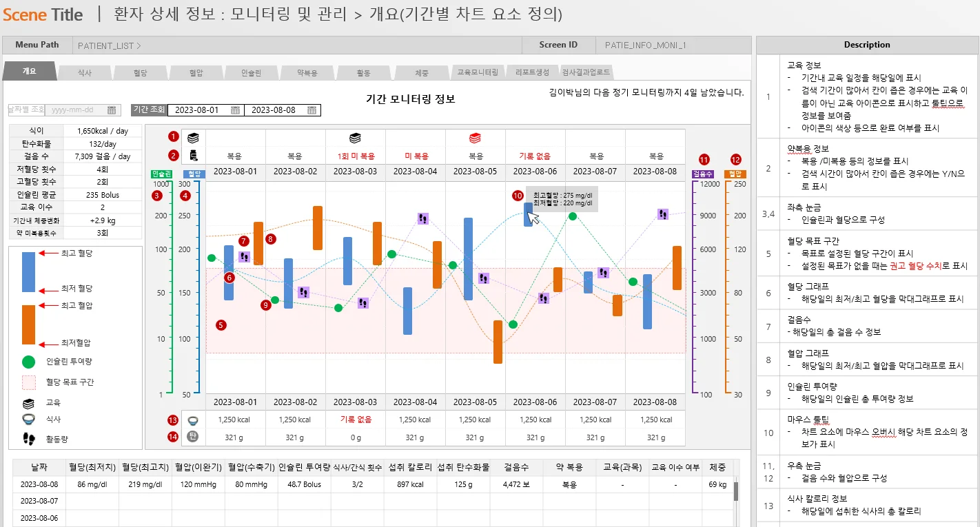Click the orange blood pressure bar on 2023-08-02
Image resolution: width=980 pixels, height=527 pixels.
(x=318, y=228)
